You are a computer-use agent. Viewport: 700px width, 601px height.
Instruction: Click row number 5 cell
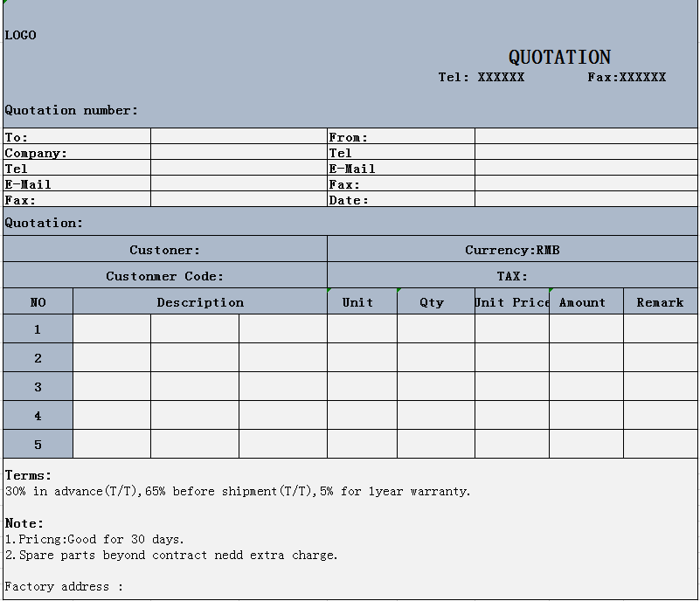coord(38,444)
